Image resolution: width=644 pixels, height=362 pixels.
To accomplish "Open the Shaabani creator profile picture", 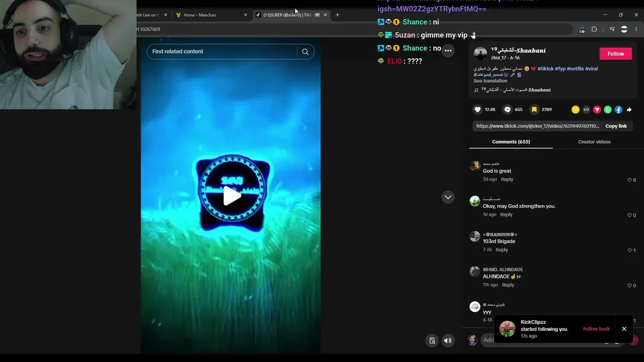I will (x=480, y=54).
